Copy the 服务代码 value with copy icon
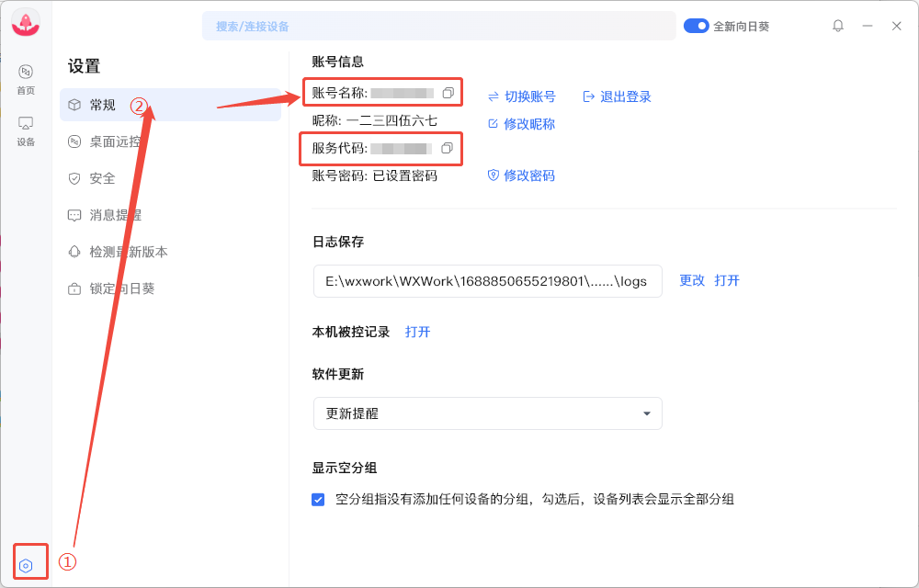This screenshot has width=919, height=588. (447, 148)
